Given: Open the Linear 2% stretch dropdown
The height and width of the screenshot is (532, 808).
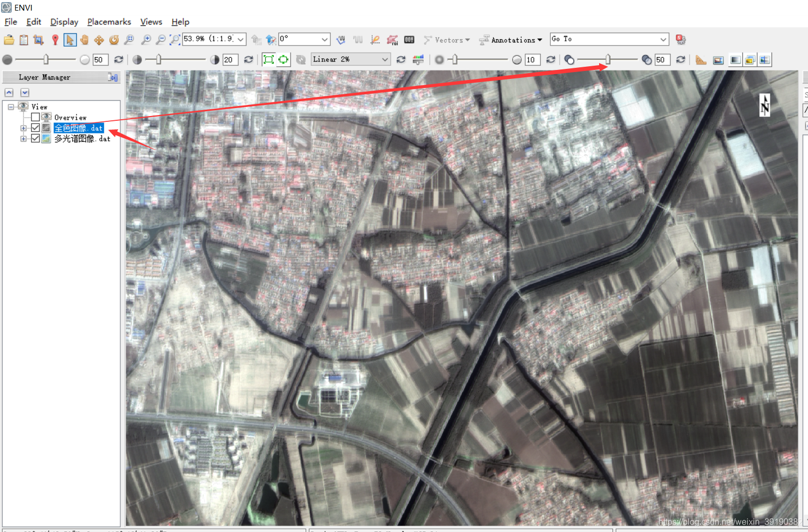Looking at the screenshot, I should tap(385, 59).
